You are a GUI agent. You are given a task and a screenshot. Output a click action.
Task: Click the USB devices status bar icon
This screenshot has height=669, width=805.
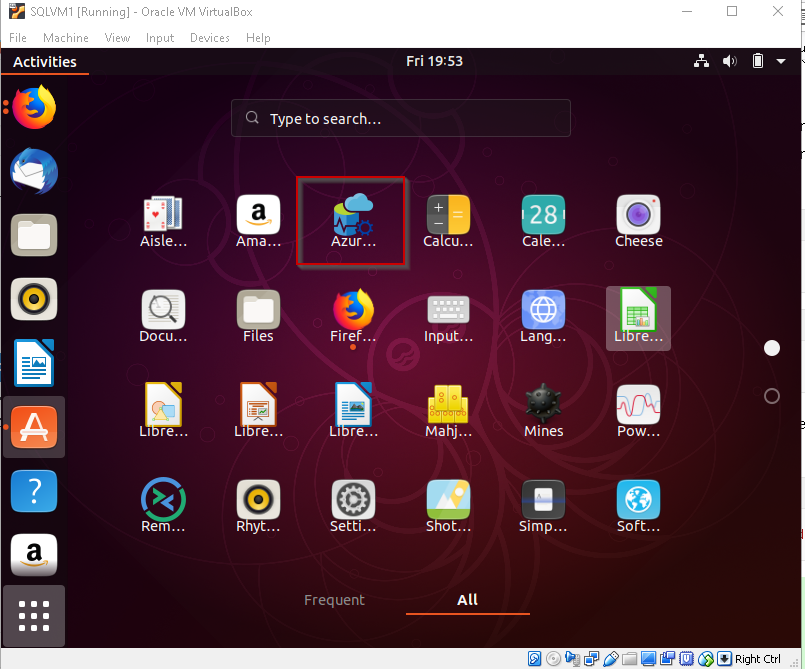(611, 659)
